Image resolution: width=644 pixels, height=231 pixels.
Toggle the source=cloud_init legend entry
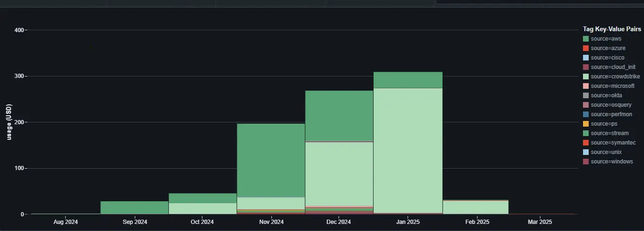tap(613, 67)
